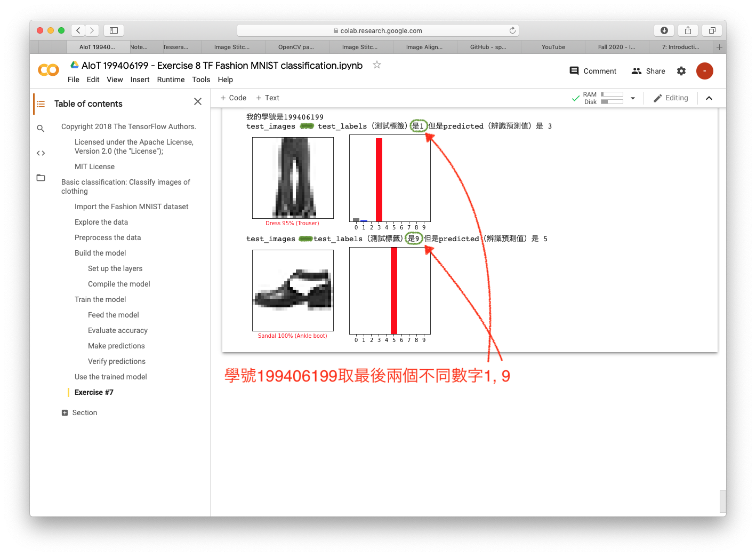Click the sandal image thumbnail
This screenshot has width=756, height=556.
293,290
